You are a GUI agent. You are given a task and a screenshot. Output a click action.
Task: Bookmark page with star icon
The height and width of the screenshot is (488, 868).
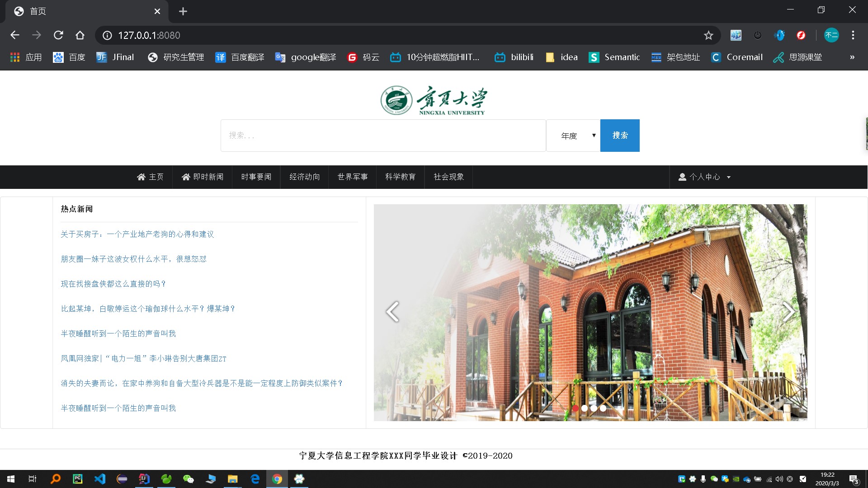708,35
